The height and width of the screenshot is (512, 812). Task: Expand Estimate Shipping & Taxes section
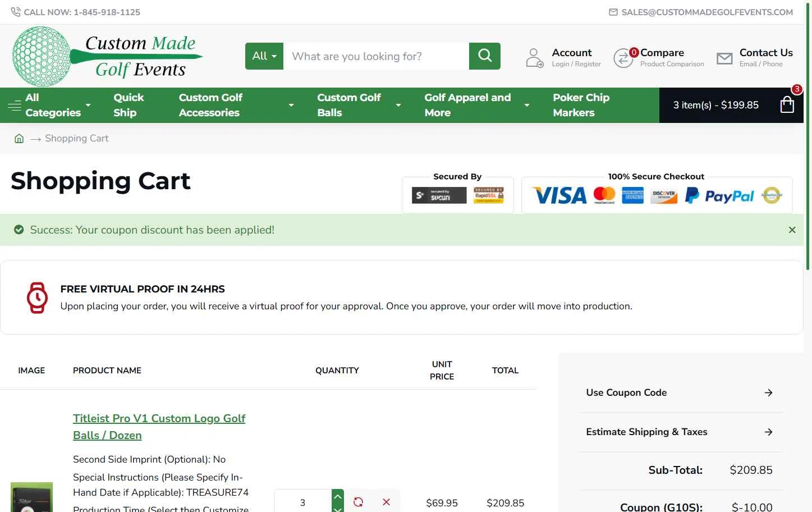click(x=680, y=432)
